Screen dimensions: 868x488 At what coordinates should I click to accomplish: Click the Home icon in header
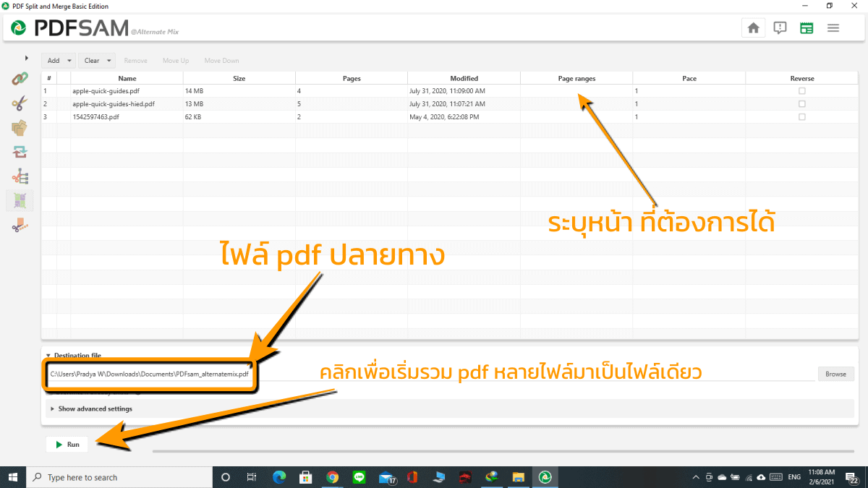pyautogui.click(x=753, y=28)
